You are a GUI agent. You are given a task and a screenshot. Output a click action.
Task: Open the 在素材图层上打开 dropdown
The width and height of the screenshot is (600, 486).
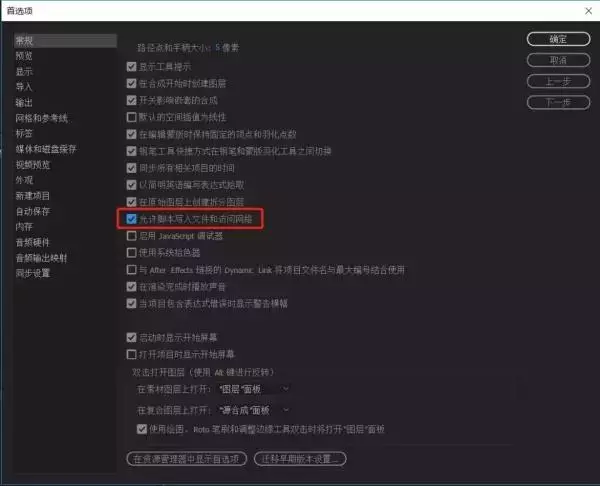(253, 389)
